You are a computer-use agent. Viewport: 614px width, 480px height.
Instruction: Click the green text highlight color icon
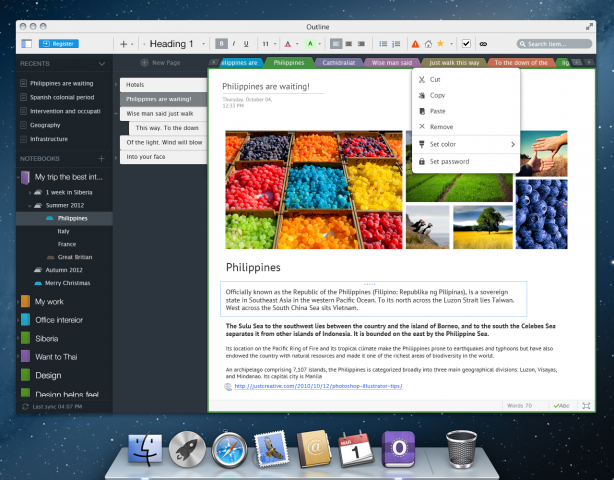[x=310, y=43]
